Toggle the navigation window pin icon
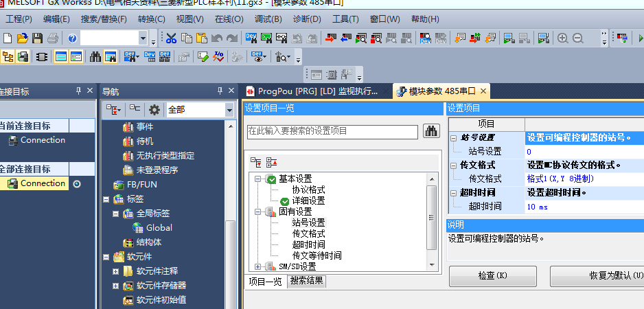 pyautogui.click(x=220, y=91)
